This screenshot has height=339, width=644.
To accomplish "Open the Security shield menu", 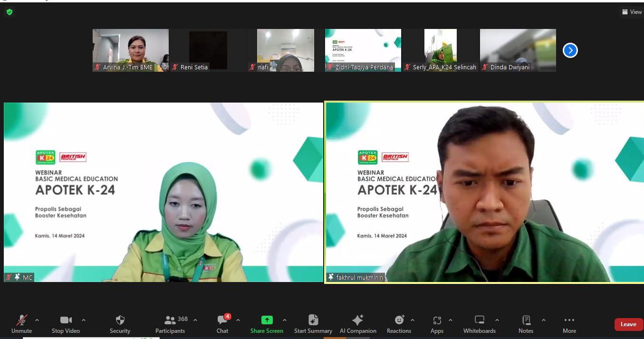I will (120, 324).
